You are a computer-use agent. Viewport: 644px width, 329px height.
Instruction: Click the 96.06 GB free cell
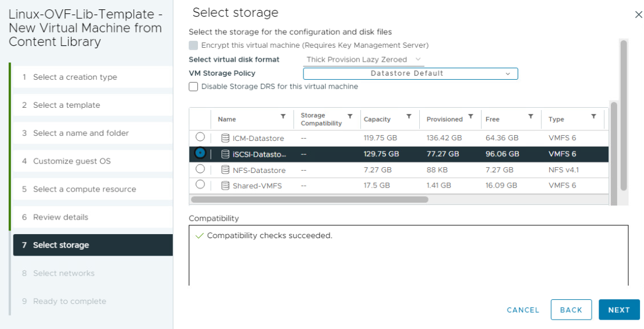(x=502, y=154)
